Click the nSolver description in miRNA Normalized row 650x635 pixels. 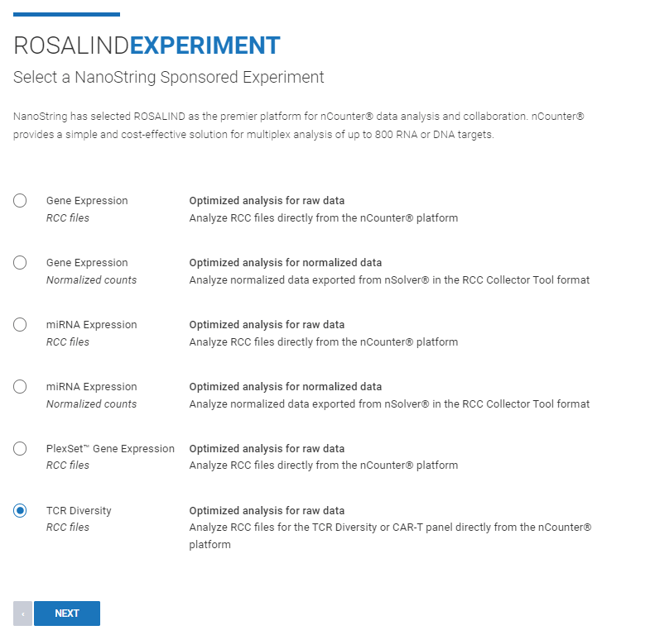click(389, 404)
